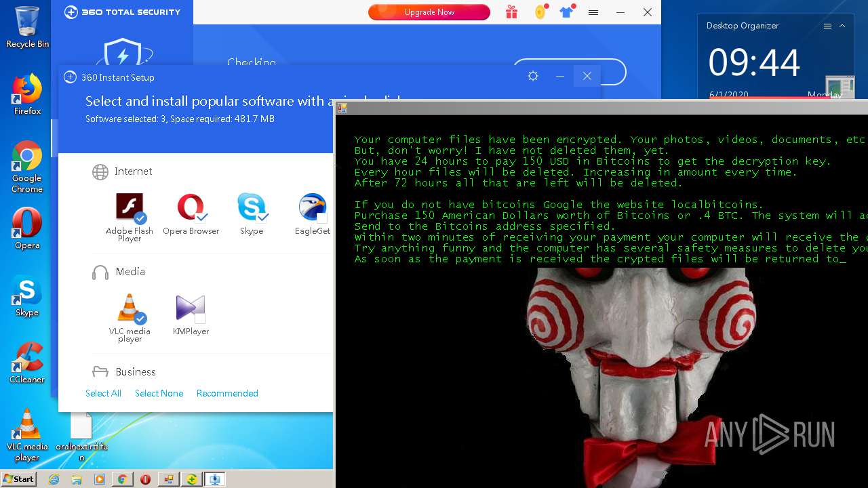Screen dimensions: 868x488
Task: Open Firefox desktop shortcut
Action: click(x=27, y=94)
